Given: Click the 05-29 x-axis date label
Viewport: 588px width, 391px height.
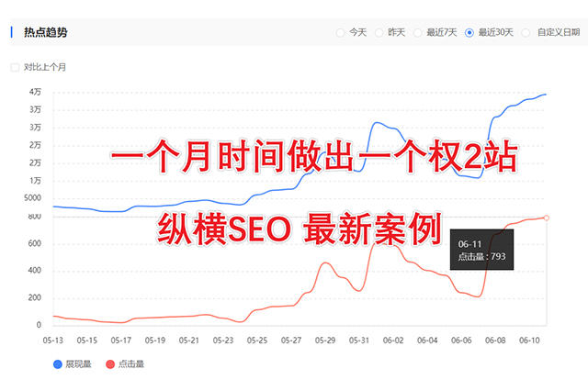Looking at the screenshot, I should [x=325, y=340].
